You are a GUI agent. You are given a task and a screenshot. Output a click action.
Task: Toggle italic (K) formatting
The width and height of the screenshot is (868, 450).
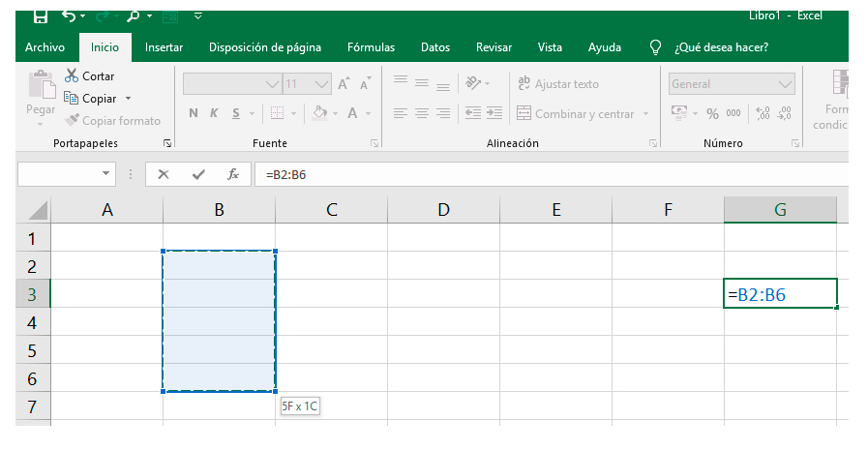click(x=215, y=113)
